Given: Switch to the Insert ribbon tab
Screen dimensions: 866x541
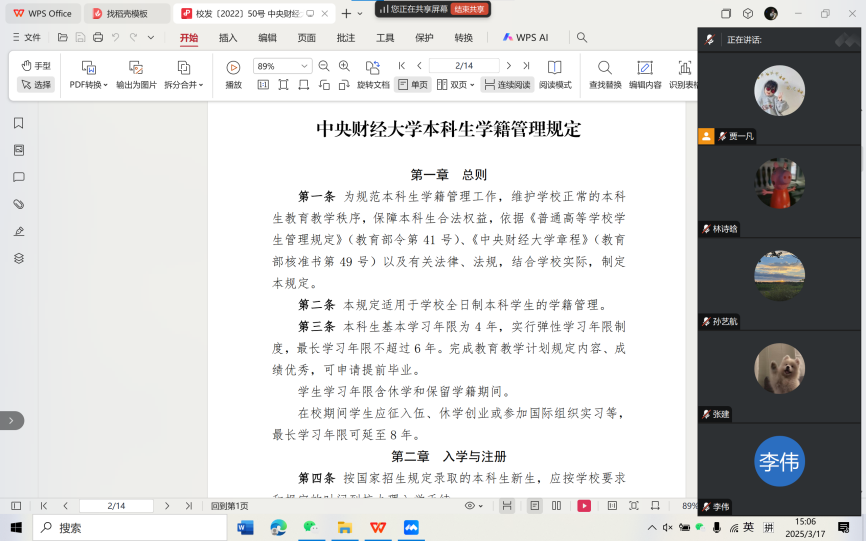Looking at the screenshot, I should pyautogui.click(x=228, y=38).
